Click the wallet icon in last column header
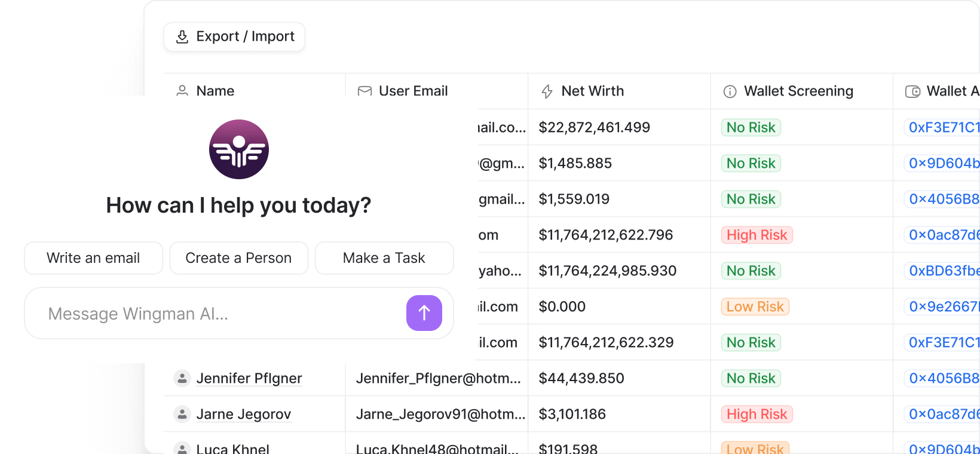Screen dimensions: 980x454 (912, 91)
